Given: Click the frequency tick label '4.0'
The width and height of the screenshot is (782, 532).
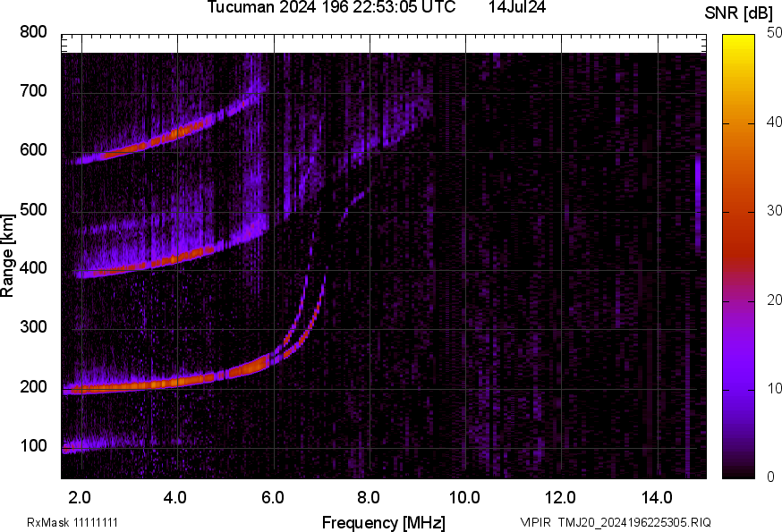Looking at the screenshot, I should [175, 498].
